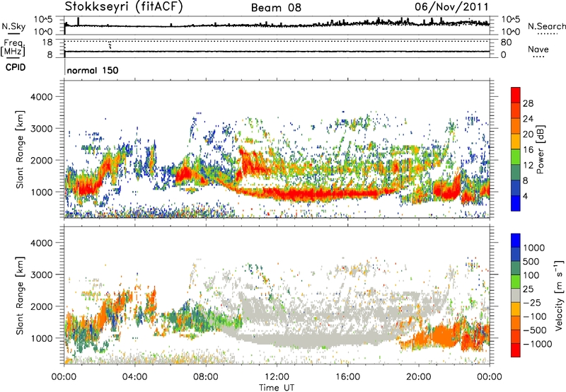Click the "Velocity [m s-1]" color bar title
The width and height of the screenshot is (566, 392).
(560, 295)
